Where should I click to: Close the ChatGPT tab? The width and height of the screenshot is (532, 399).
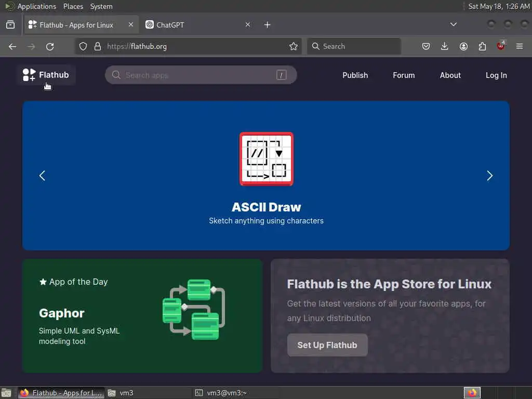pos(248,25)
